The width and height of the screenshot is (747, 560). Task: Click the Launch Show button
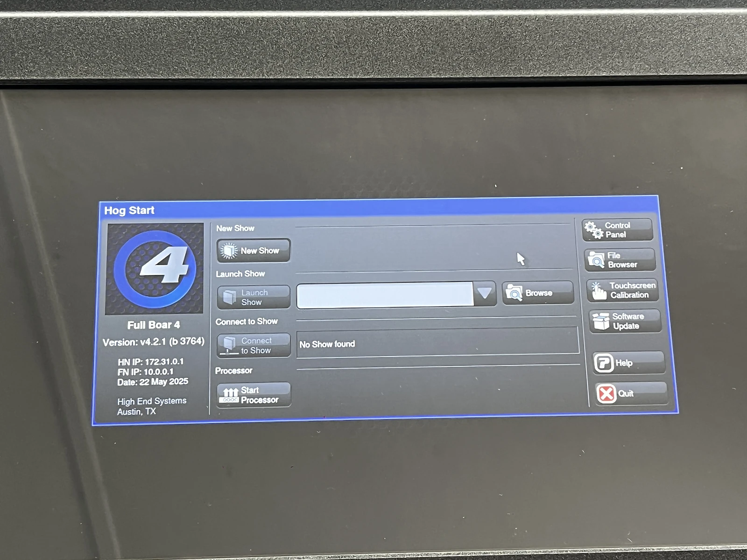[254, 297]
